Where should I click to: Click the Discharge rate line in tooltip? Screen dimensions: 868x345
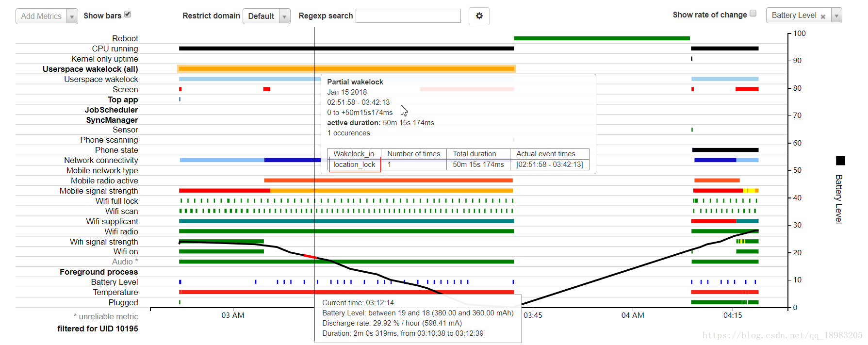[392, 323]
